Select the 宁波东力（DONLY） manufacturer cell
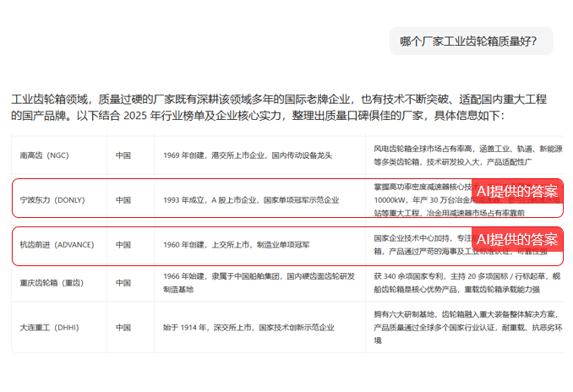573x392 pixels. tap(52, 200)
